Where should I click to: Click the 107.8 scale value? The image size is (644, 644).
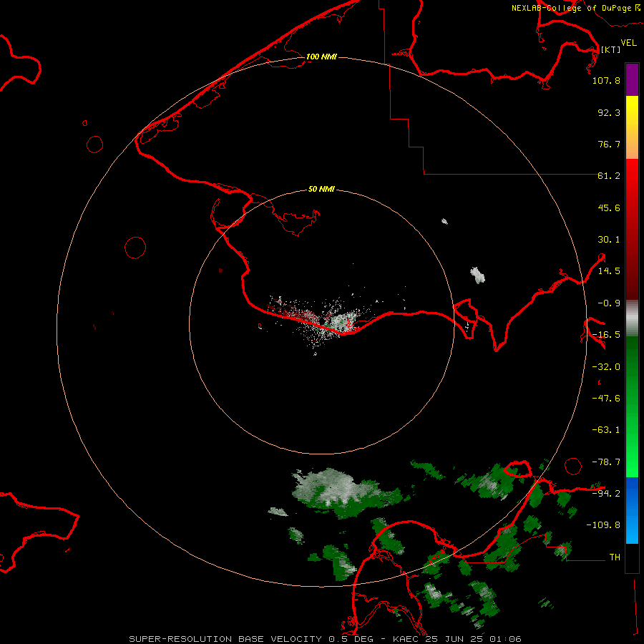click(606, 80)
